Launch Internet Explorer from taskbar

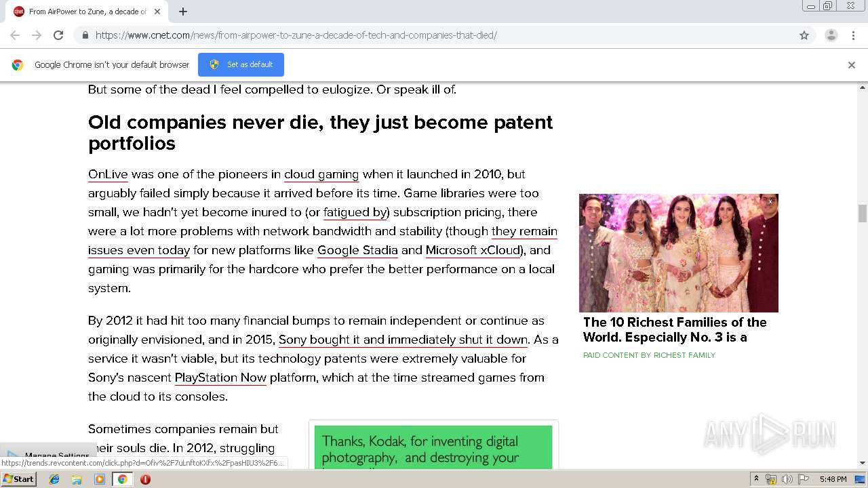(x=54, y=479)
